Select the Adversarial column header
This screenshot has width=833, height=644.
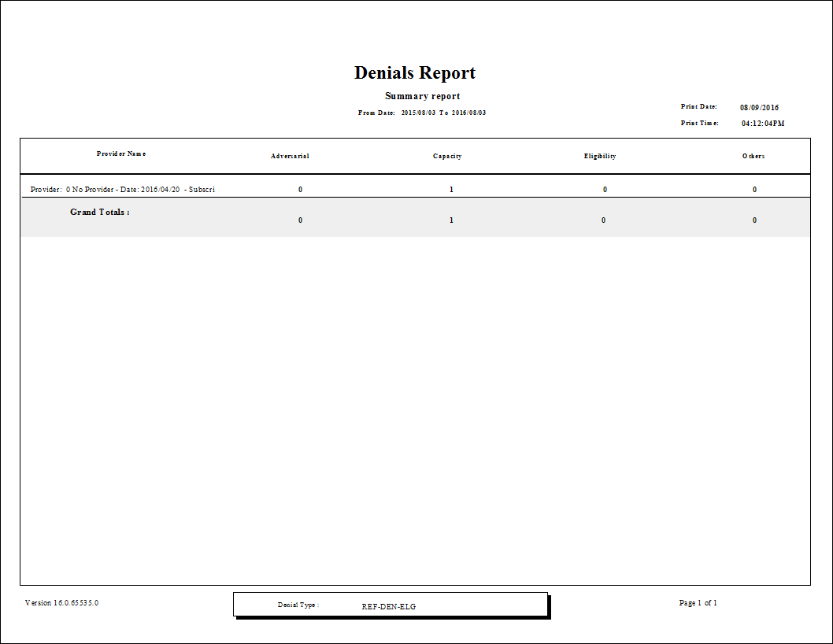290,156
